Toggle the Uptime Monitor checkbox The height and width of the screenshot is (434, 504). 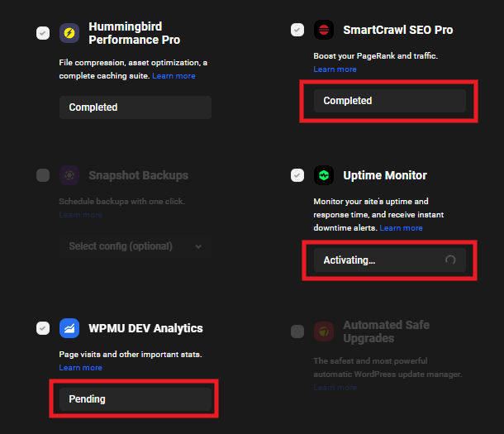pyautogui.click(x=297, y=175)
